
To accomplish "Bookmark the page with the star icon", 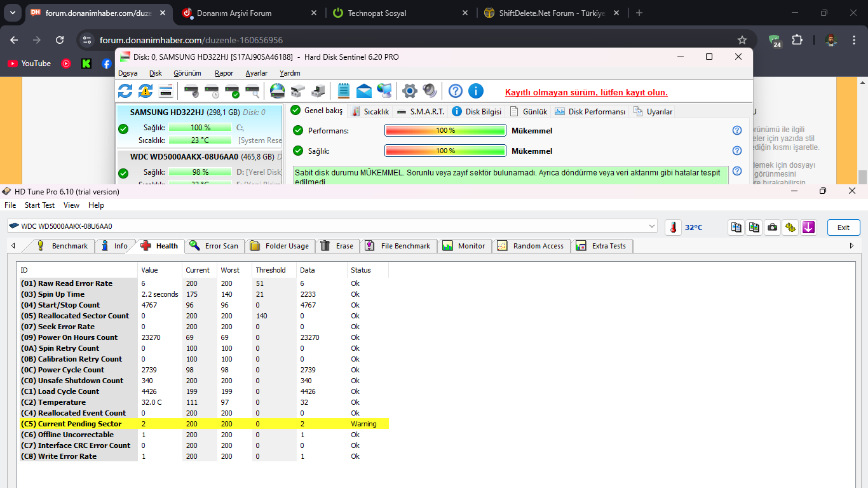I will (x=742, y=40).
